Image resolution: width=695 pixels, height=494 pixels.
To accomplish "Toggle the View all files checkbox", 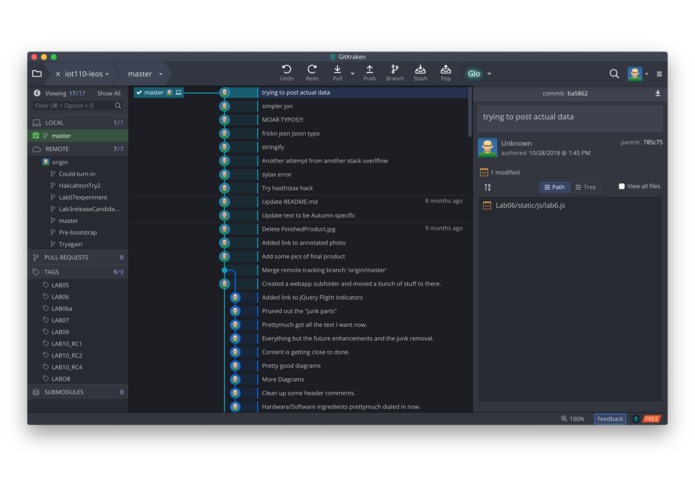I will pos(621,186).
